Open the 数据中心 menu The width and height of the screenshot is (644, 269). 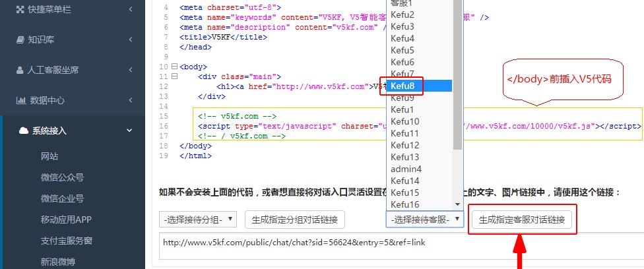73,101
